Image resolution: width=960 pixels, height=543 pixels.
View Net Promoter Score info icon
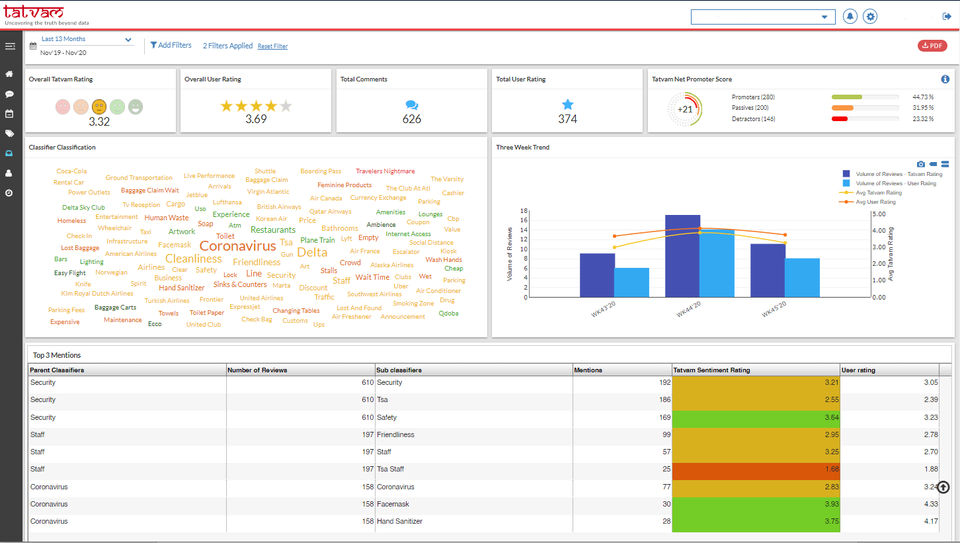point(945,79)
